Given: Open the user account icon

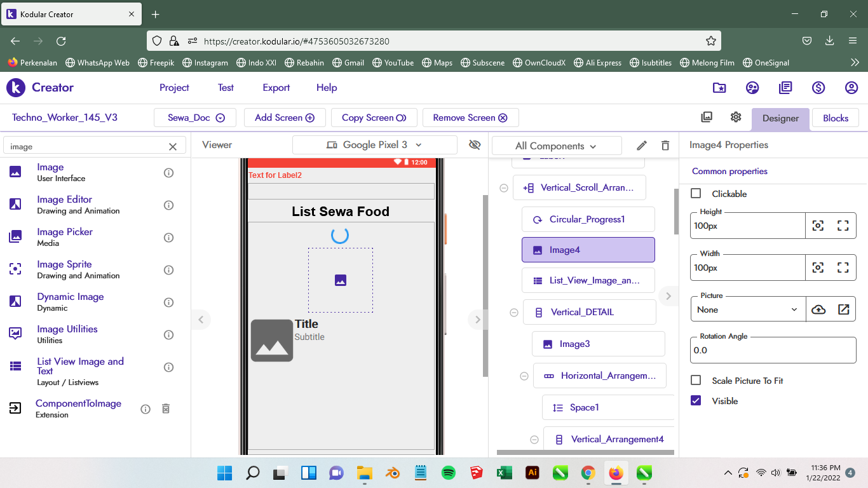Looking at the screenshot, I should (851, 88).
